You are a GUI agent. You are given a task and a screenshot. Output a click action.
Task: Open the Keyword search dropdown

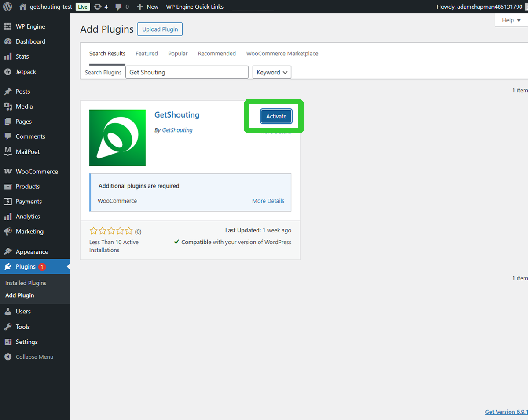(x=271, y=72)
